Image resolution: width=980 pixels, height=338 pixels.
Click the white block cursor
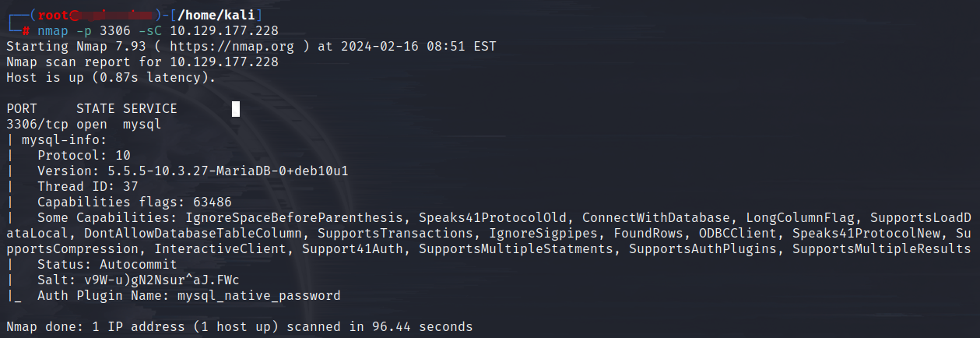pos(236,109)
